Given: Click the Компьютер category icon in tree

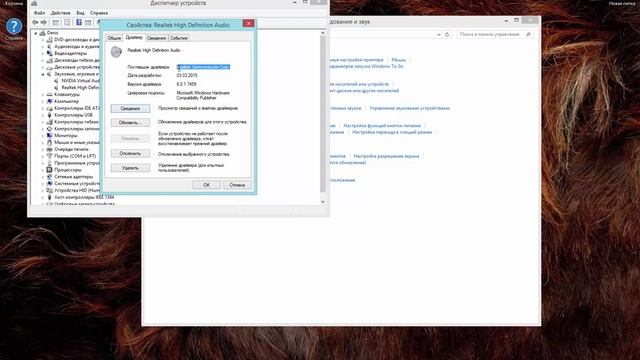Looking at the screenshot, I should 49,101.
